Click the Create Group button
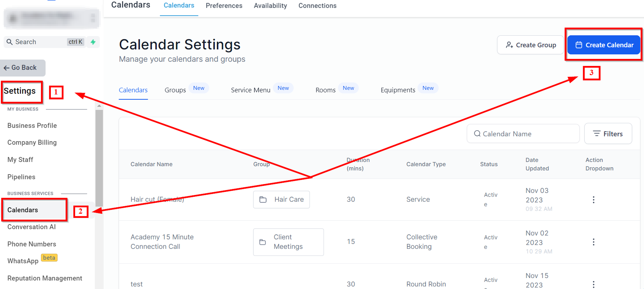Viewport: 644px width, 289px height. pyautogui.click(x=530, y=45)
